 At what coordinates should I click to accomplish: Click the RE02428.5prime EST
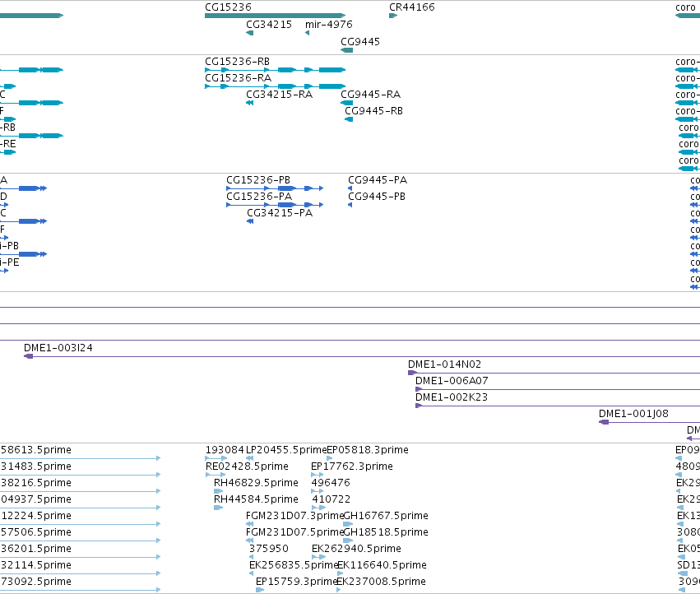(216, 475)
